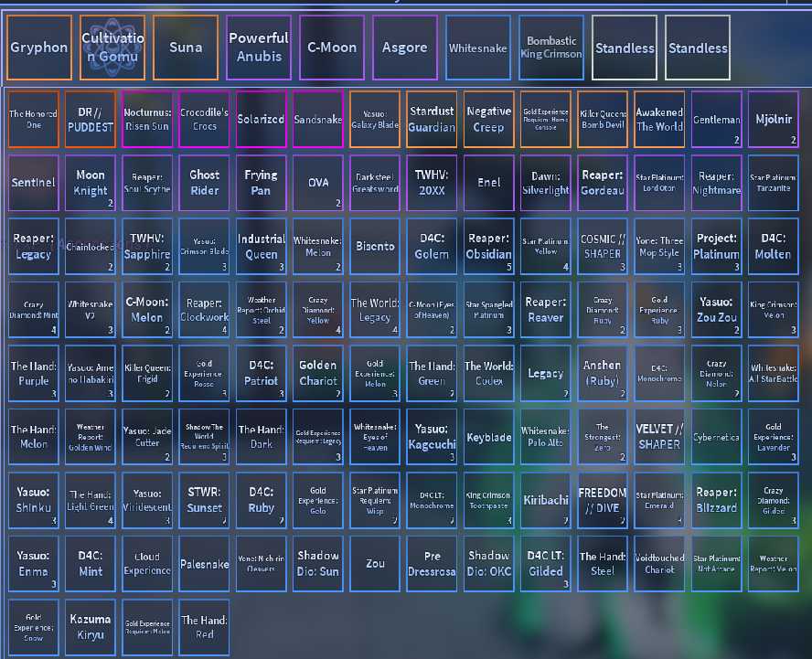Pick the TWHV: 20XX item
This screenshot has height=659, width=812.
[x=432, y=183]
